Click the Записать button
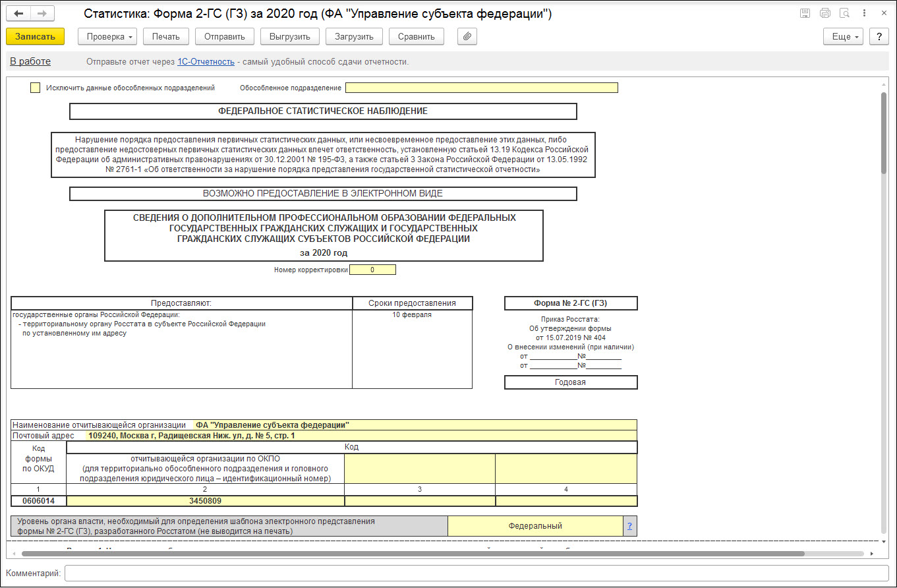This screenshot has height=588, width=897. [36, 37]
